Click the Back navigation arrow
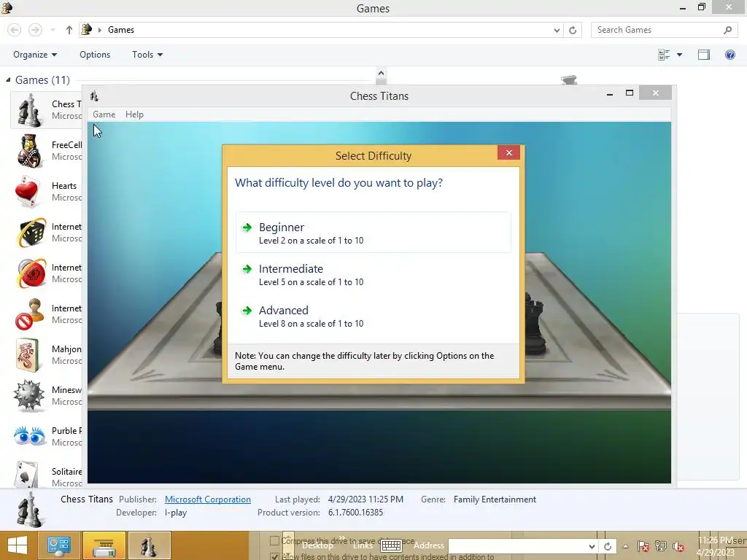The width and height of the screenshot is (747, 560). coord(15,30)
